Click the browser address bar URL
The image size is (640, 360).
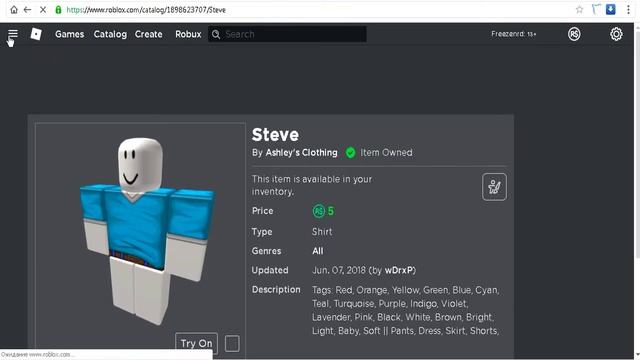(x=146, y=10)
